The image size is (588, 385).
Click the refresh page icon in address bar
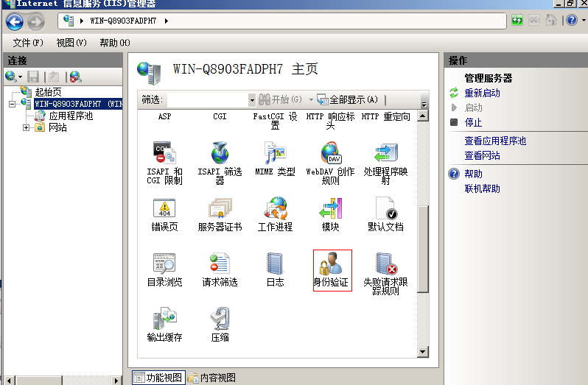point(517,20)
